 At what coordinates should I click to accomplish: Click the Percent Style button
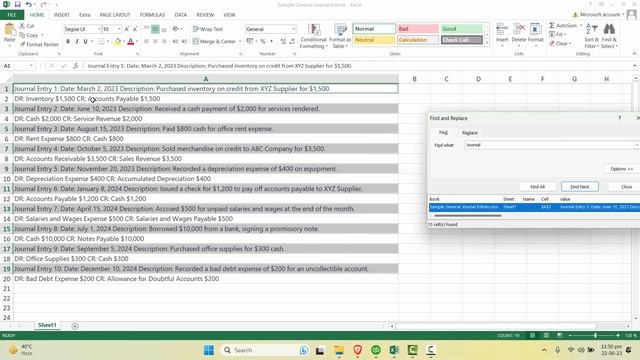pos(262,41)
